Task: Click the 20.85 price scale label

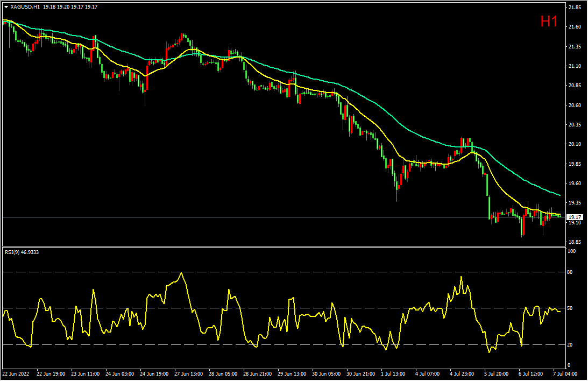Action: 575,86
